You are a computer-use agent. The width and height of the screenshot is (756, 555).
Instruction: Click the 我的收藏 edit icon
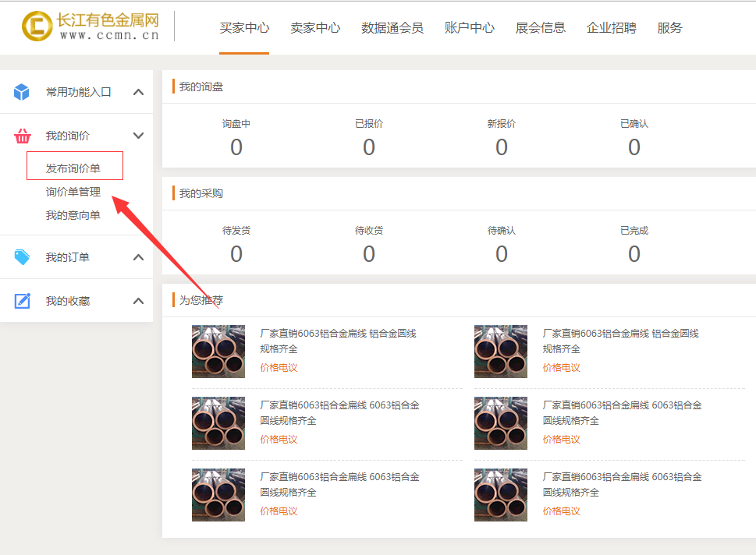point(22,301)
